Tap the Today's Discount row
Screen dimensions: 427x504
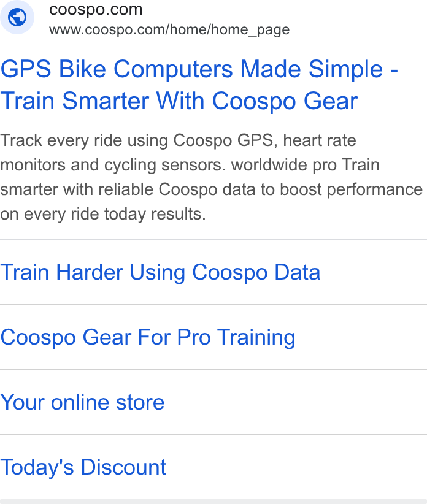(213, 467)
